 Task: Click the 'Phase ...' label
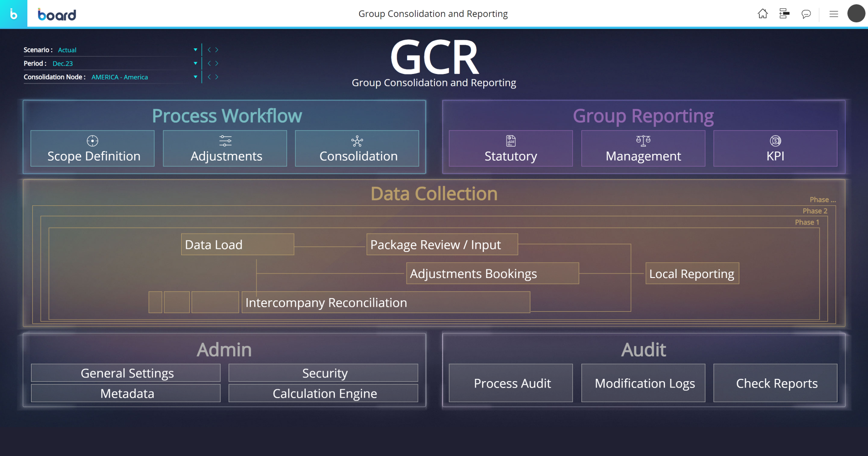coord(823,199)
